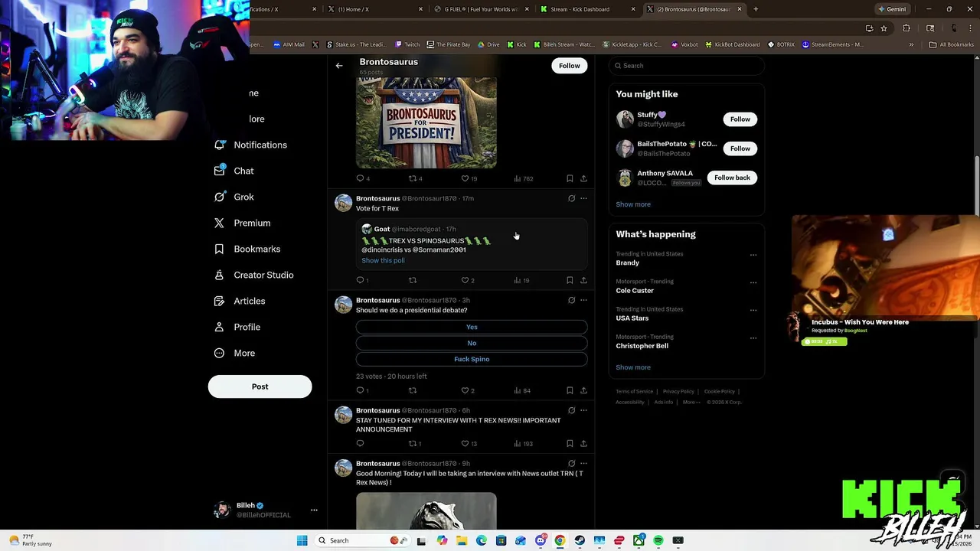
Task: Open Articles from the sidebar
Action: pos(239,301)
